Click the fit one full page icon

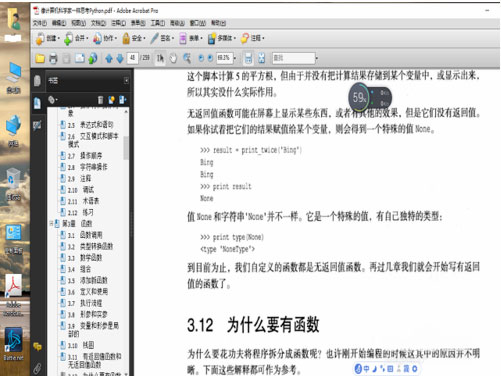(x=262, y=58)
